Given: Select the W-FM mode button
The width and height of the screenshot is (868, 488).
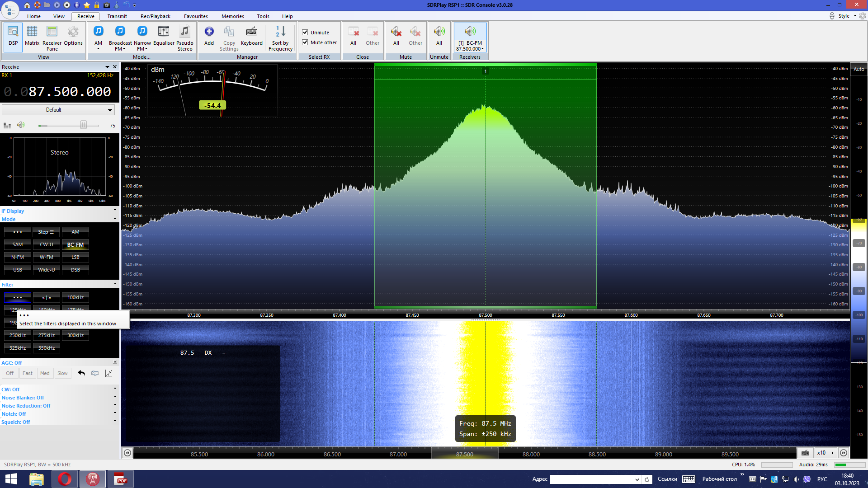Looking at the screenshot, I should (46, 257).
